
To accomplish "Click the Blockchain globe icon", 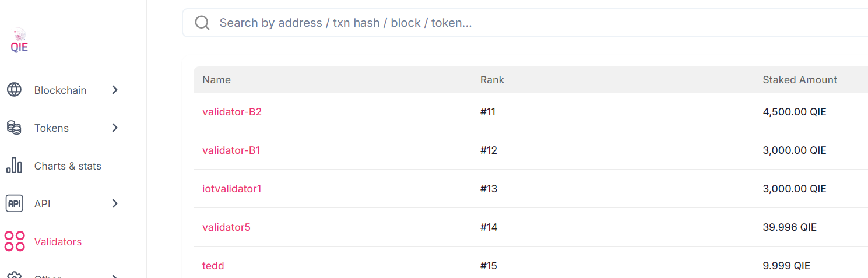I will [x=14, y=90].
